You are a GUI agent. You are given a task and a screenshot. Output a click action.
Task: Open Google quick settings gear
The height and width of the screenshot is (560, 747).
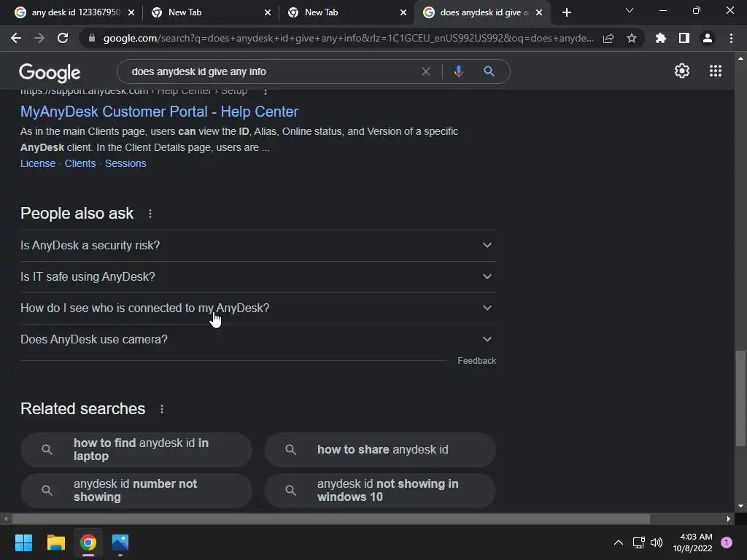coord(682,71)
